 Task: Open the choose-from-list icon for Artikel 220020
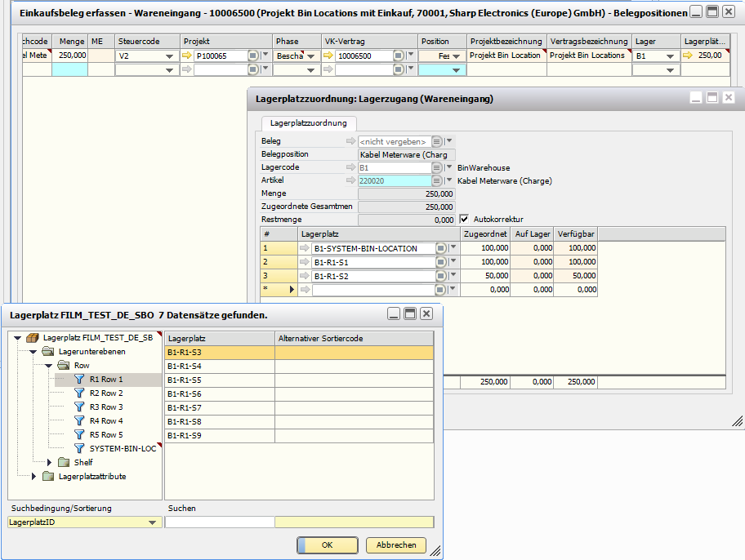coord(437,180)
